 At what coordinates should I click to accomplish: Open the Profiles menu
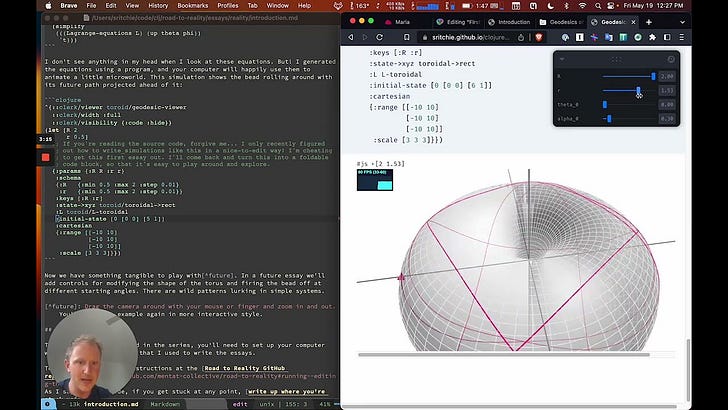228,6
